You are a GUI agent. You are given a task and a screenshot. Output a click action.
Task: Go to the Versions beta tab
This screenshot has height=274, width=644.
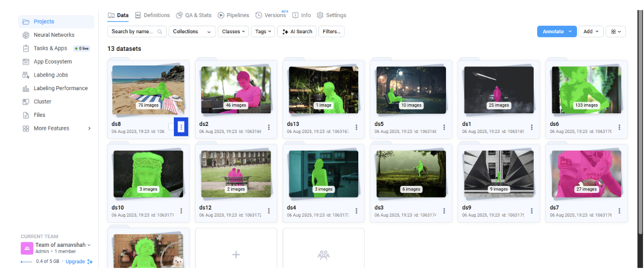[271, 16]
